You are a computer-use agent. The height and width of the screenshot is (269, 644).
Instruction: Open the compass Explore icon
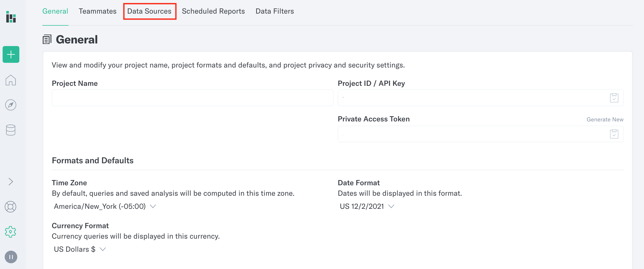11,105
